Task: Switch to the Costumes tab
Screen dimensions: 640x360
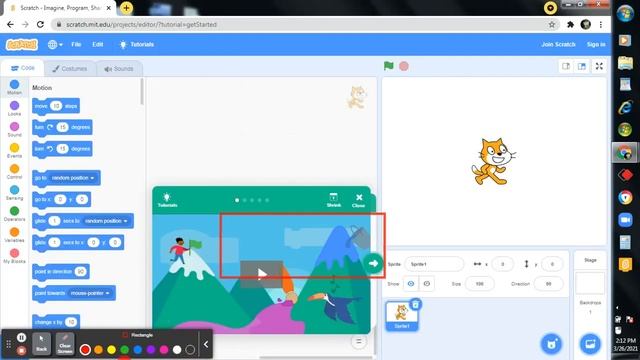Action: 69,69
